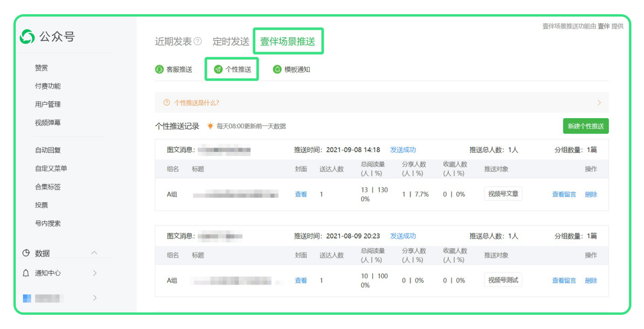Click 发送成功 status of 2021-09-08 push
The height and width of the screenshot is (329, 644).
403,150
